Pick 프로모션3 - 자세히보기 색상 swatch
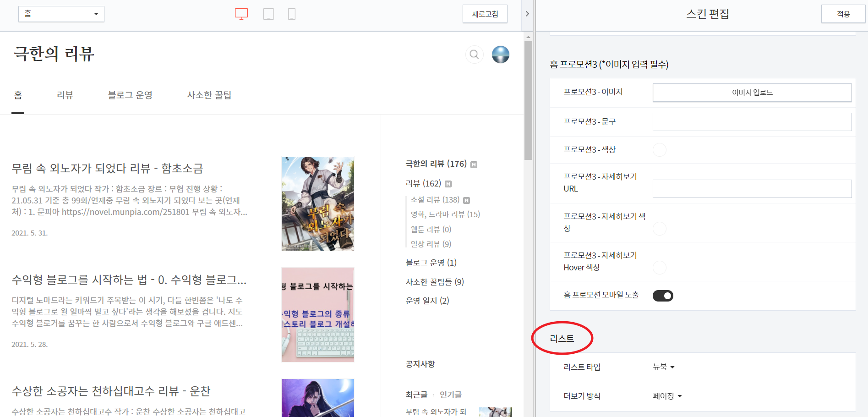The height and width of the screenshot is (417, 868). (659, 229)
